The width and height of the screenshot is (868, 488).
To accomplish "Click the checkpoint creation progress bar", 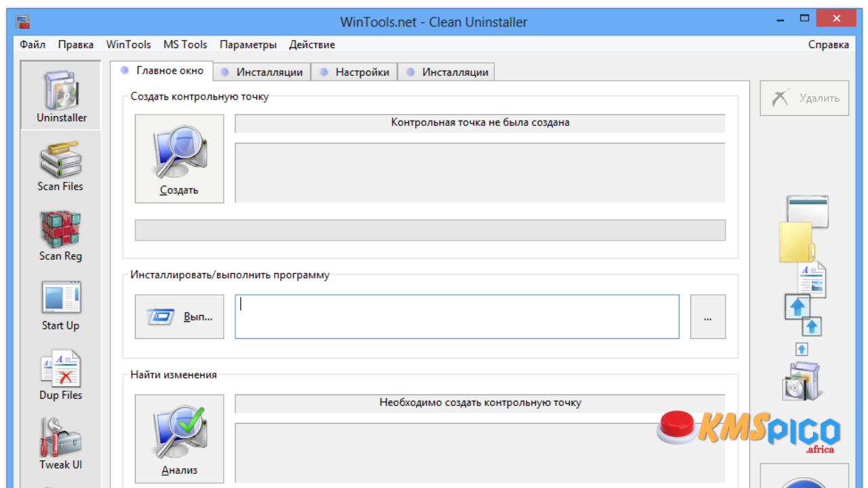I will click(430, 230).
